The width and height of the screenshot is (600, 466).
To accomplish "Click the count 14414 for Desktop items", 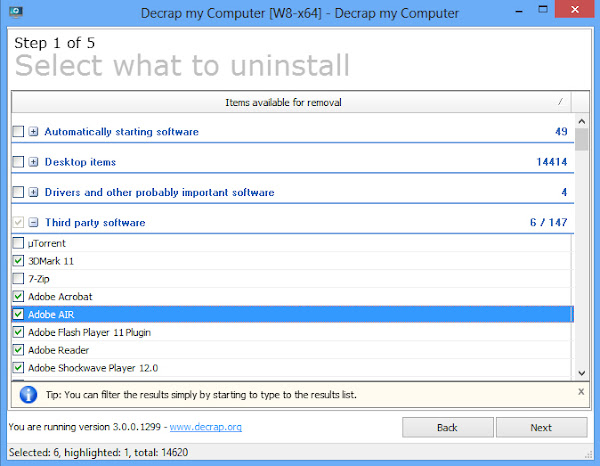I will click(551, 162).
